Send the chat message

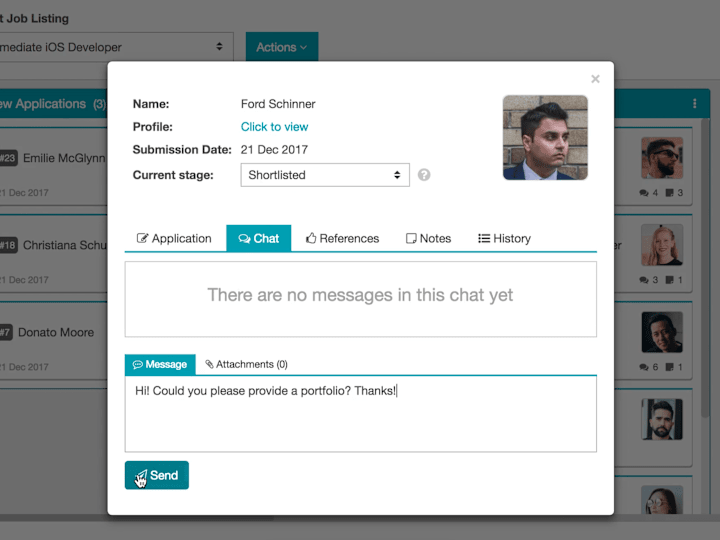[157, 475]
